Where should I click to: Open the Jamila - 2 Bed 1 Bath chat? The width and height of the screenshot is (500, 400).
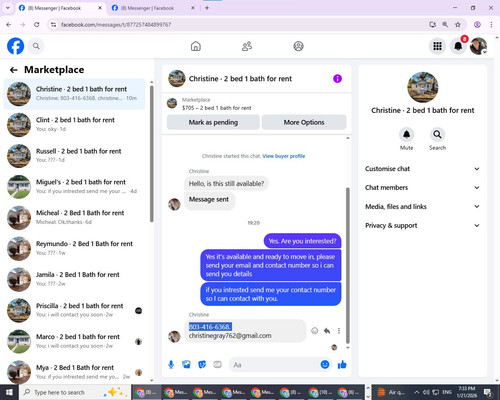point(75,280)
